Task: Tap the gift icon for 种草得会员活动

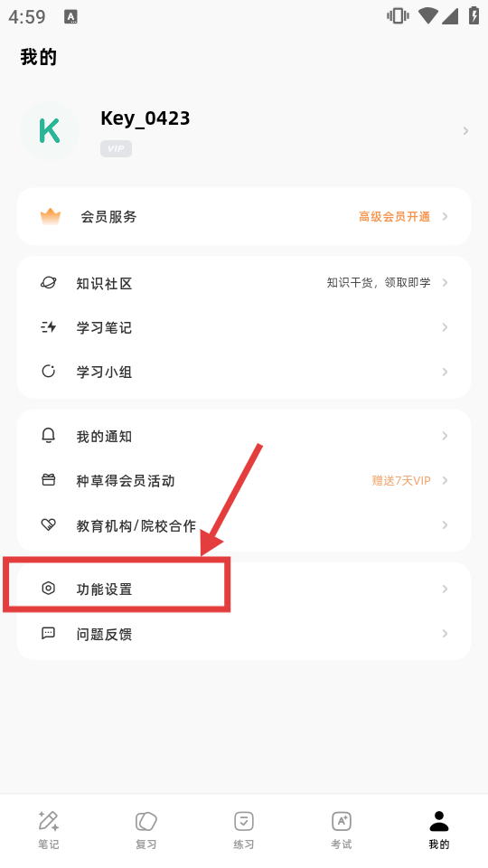Action: click(49, 480)
